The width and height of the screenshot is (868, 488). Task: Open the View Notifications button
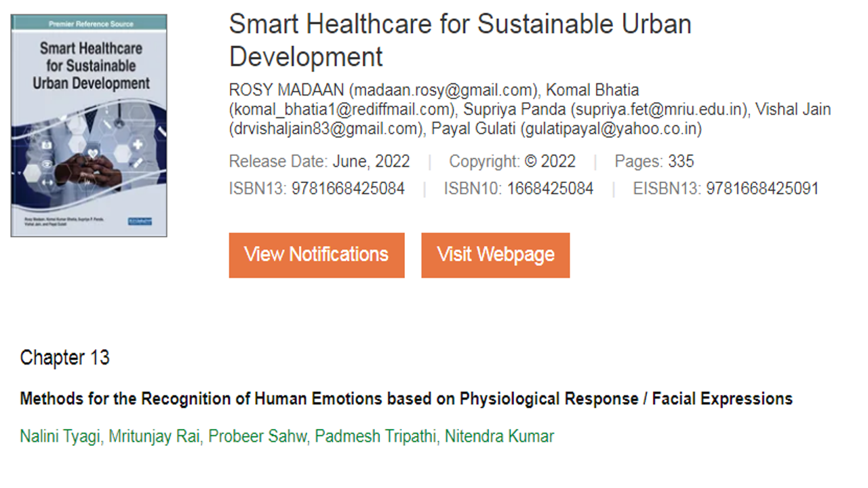(317, 255)
